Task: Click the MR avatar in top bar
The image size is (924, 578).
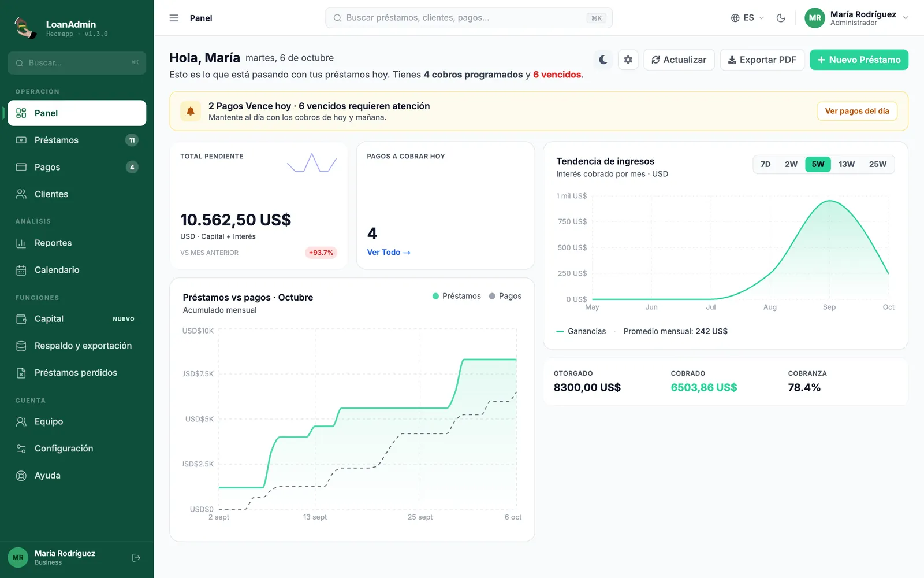Action: [815, 18]
